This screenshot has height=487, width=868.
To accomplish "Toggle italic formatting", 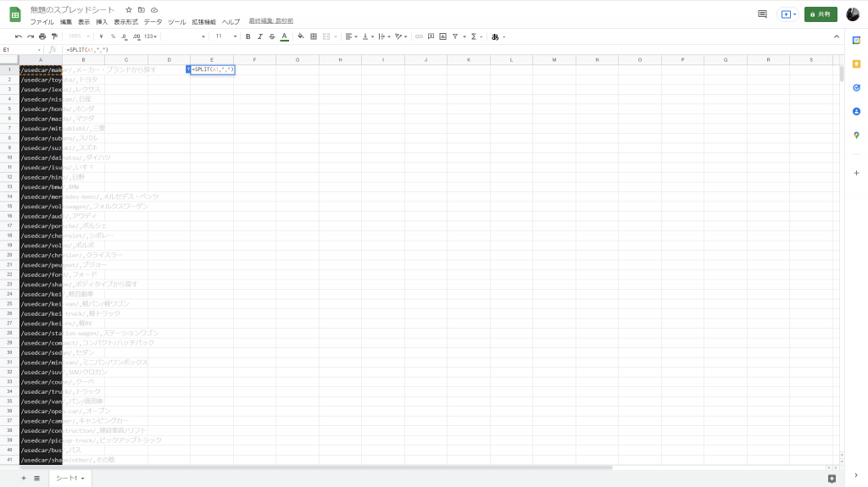I will point(259,36).
